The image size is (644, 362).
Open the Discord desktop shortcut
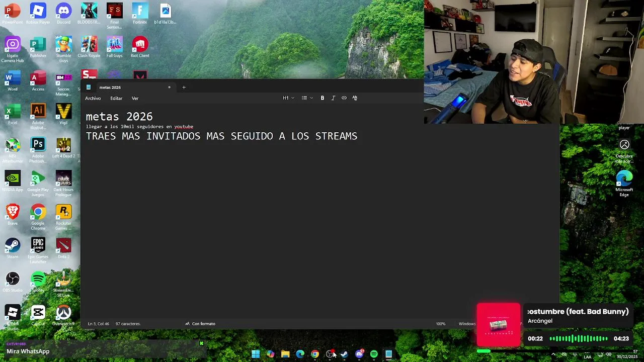63,14
